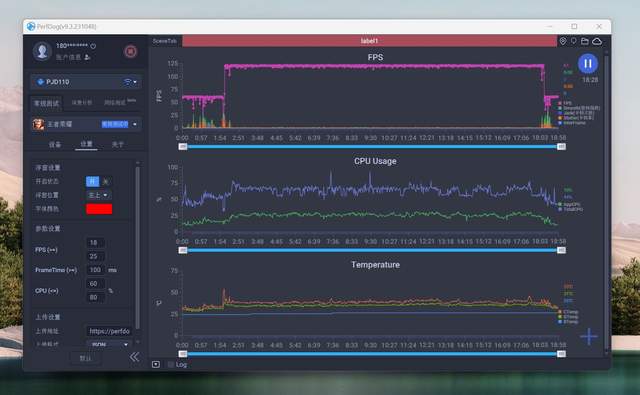Switch to the SceneTab tab
This screenshot has width=640, height=395.
(x=165, y=41)
